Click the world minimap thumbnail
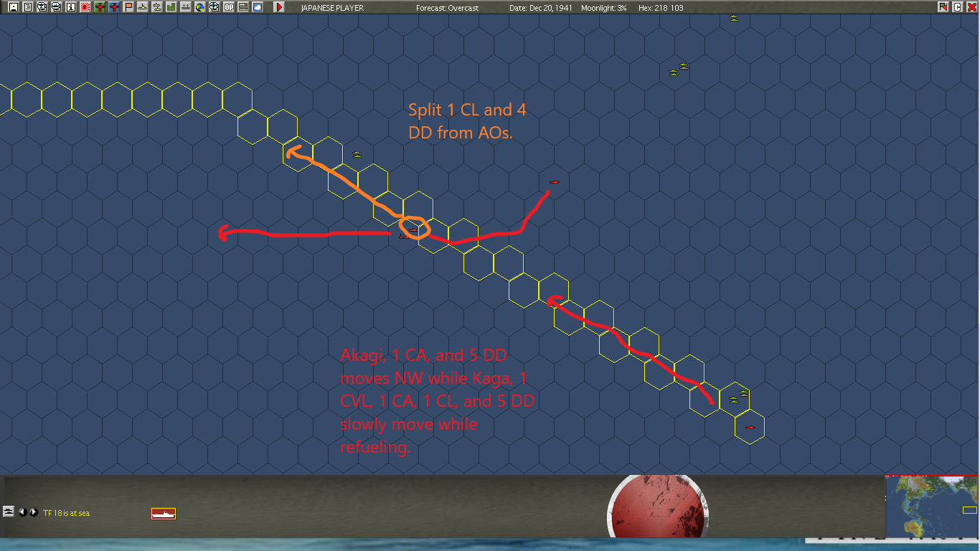 click(x=932, y=506)
